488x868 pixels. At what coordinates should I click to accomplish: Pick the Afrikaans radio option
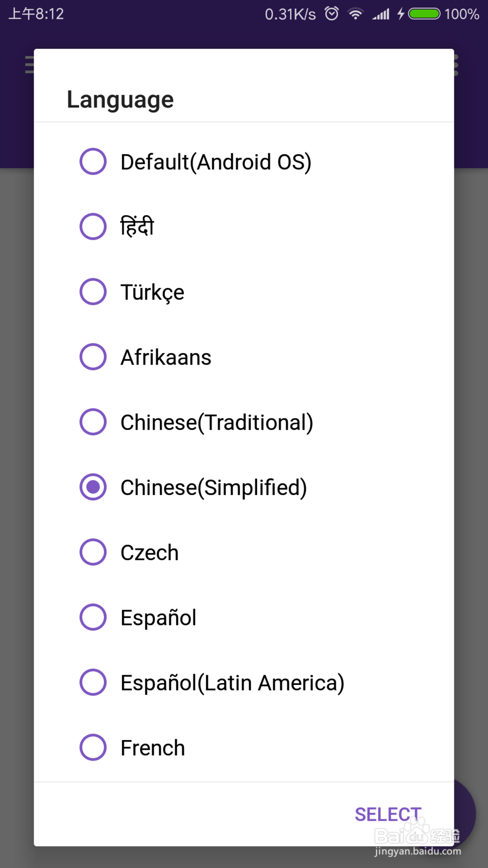click(x=93, y=357)
